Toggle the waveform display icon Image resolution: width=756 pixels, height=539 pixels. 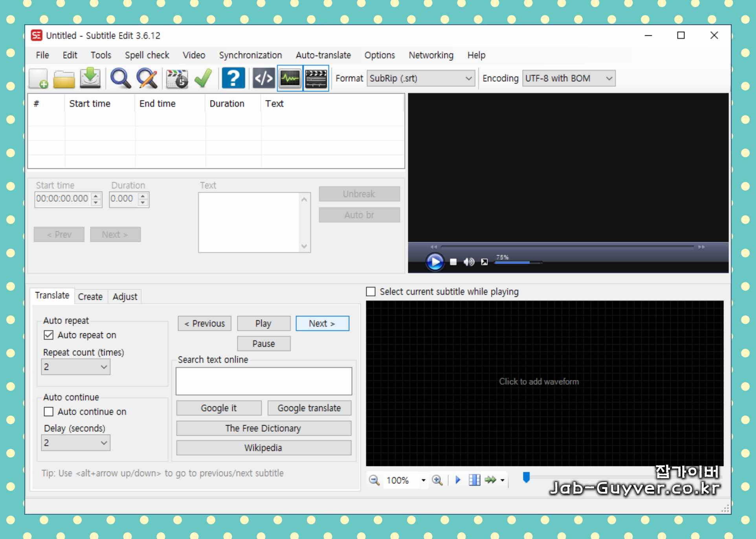pos(290,78)
